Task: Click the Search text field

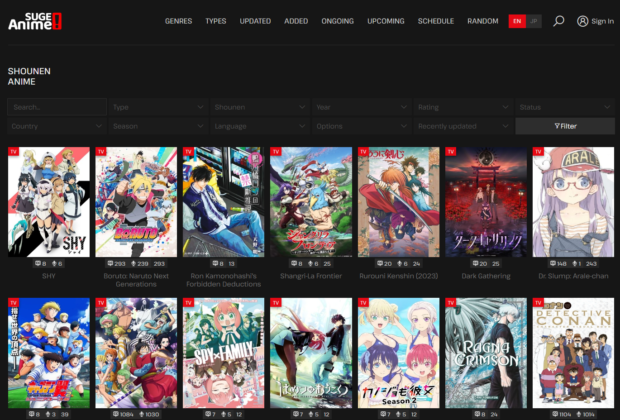Action: (56, 106)
